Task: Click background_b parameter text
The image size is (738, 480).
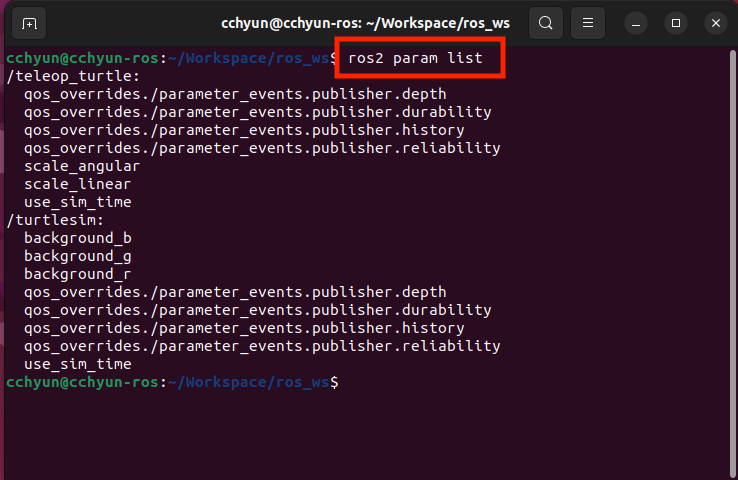Action: click(78, 238)
